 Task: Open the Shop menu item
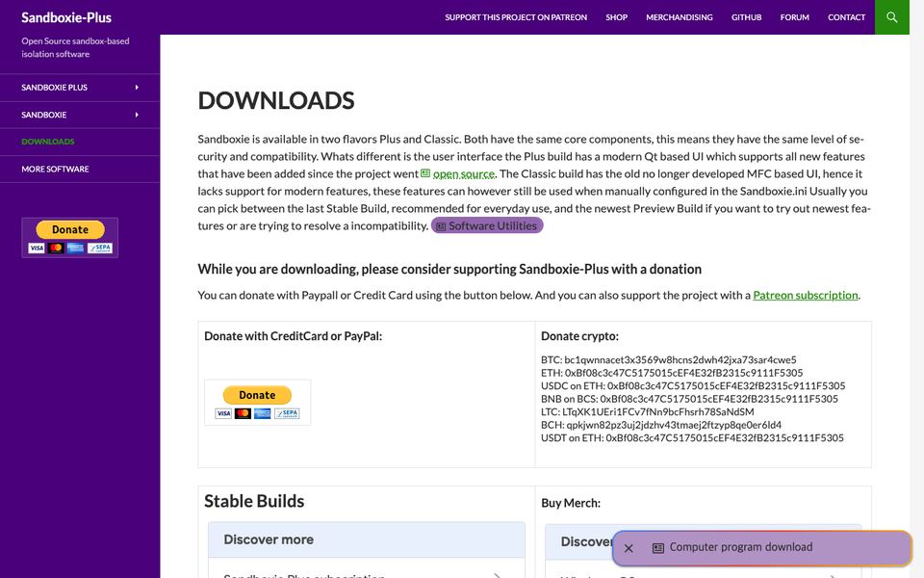click(616, 17)
